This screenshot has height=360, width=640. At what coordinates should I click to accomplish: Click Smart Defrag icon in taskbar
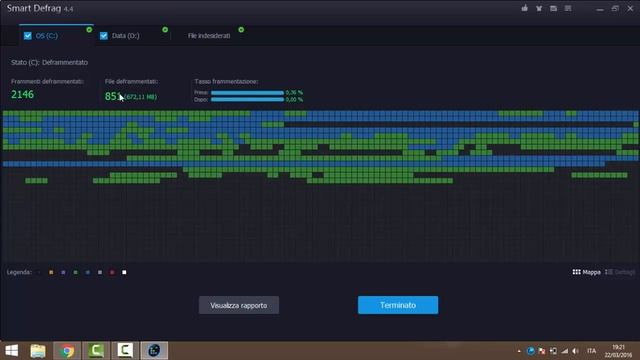coord(154,351)
